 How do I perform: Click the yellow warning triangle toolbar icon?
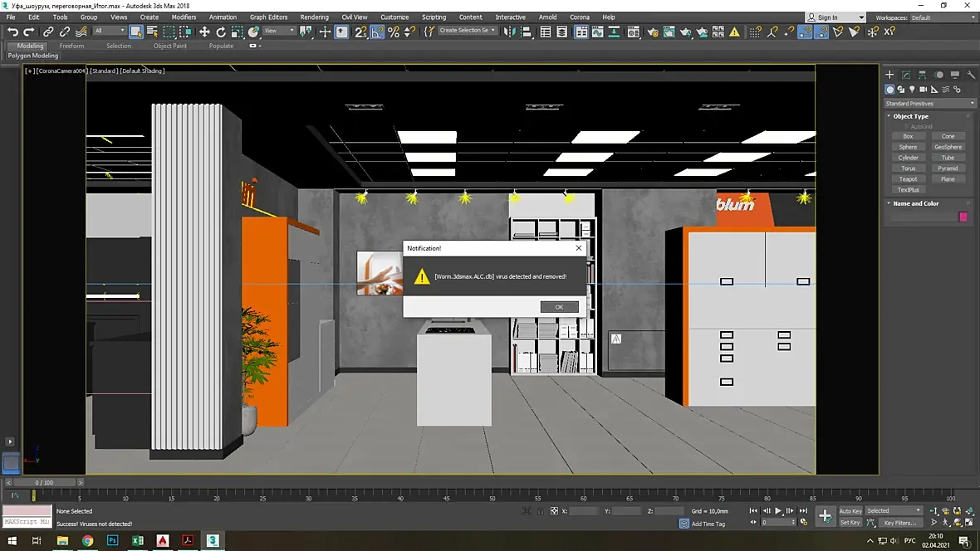(x=734, y=32)
